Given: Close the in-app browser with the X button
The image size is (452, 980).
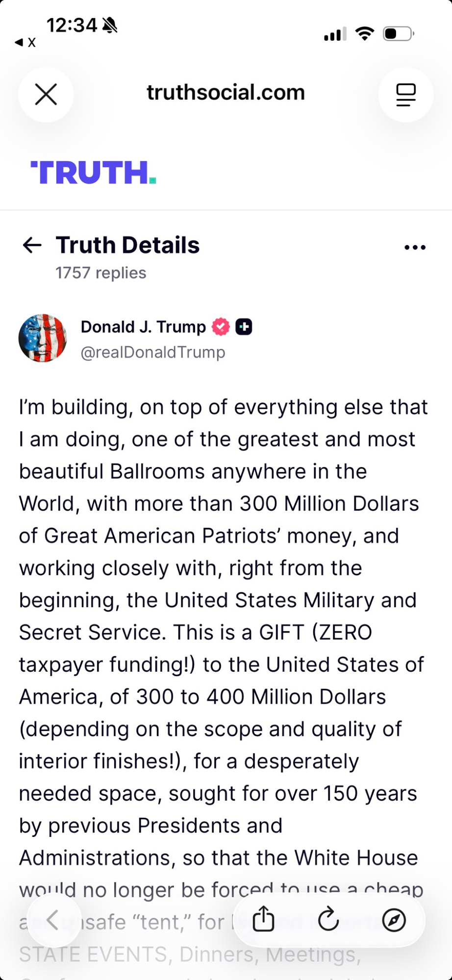Looking at the screenshot, I should [46, 94].
